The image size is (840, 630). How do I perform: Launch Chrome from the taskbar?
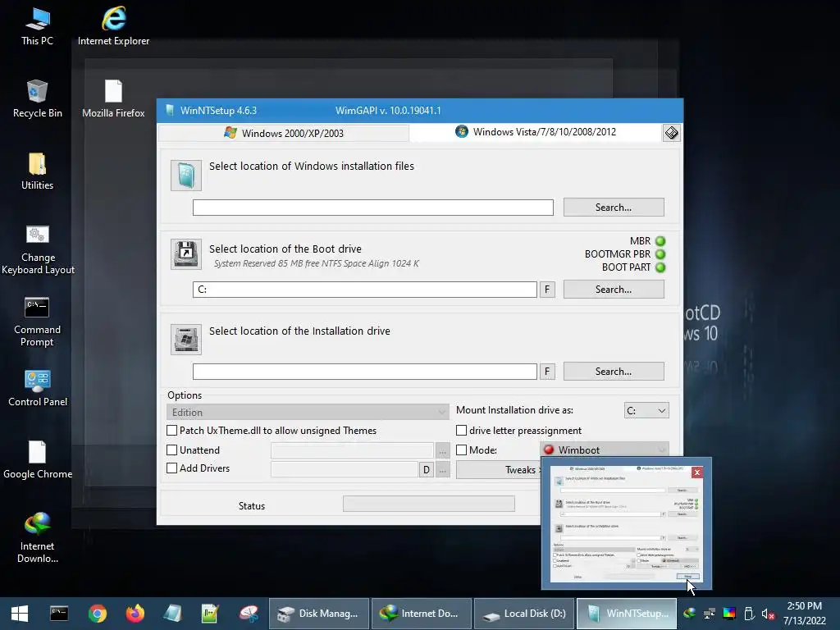coord(98,614)
